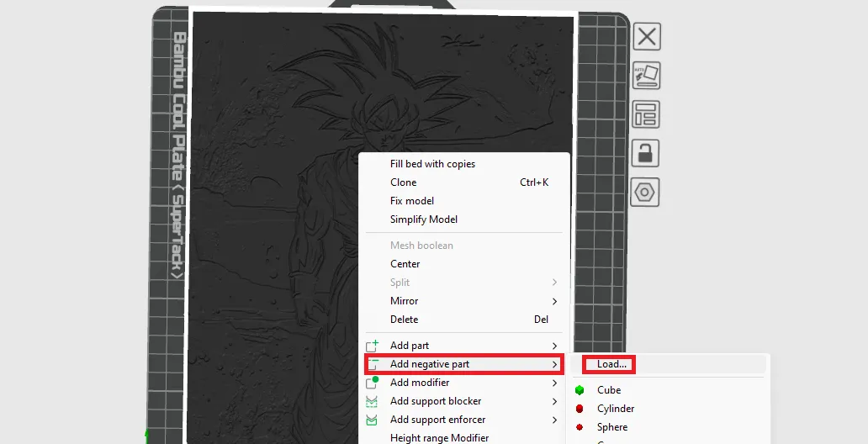This screenshot has width=868, height=444.
Task: Choose Delete from the menu
Action: 404,320
